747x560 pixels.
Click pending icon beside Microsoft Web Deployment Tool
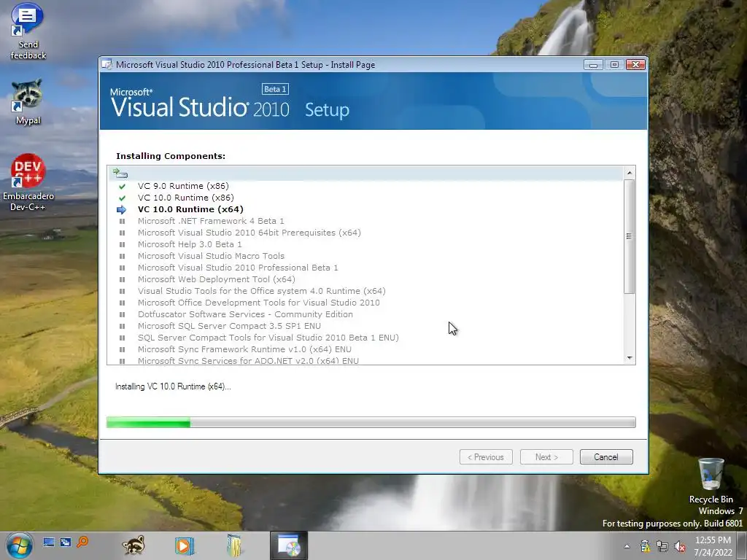click(x=122, y=279)
